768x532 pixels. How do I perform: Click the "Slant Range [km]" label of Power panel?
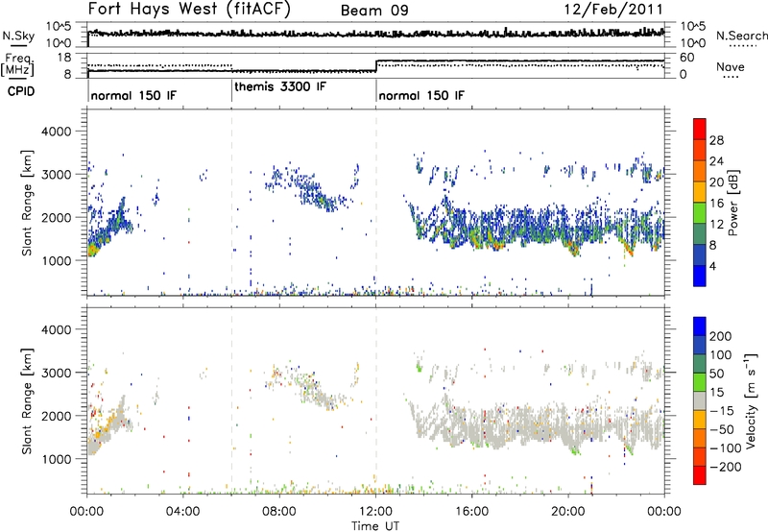coord(27,203)
